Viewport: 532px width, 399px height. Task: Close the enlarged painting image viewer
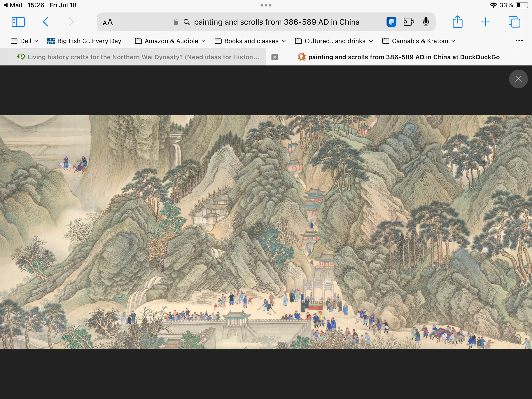[x=518, y=79]
